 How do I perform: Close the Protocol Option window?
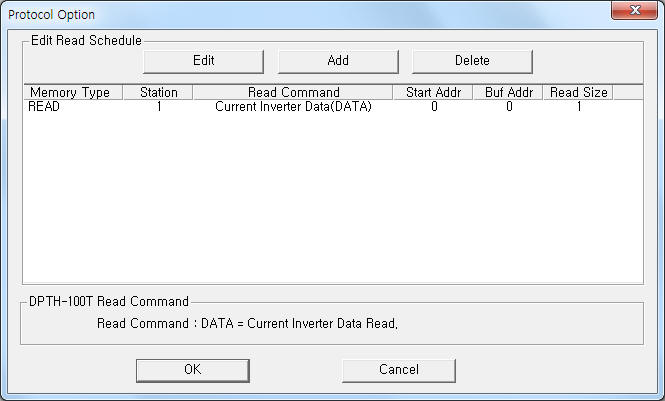[x=634, y=10]
